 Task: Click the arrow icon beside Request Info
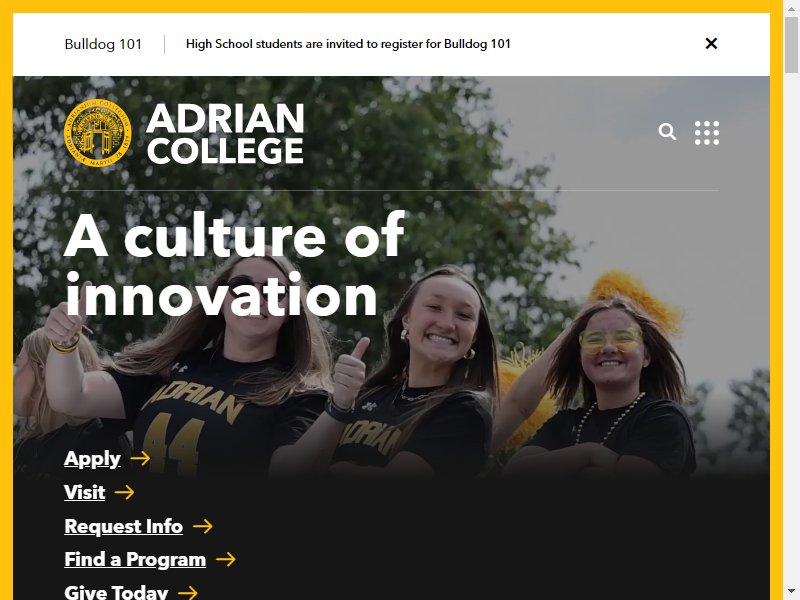click(x=203, y=526)
